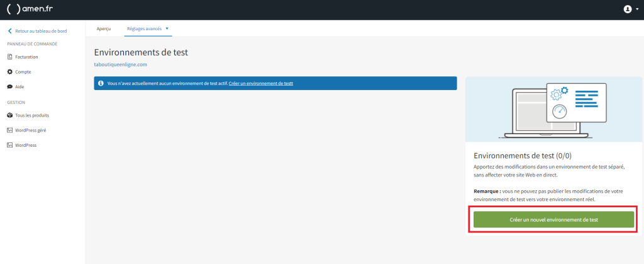Select the Réglages avancés tab
The height and width of the screenshot is (264, 644).
(144, 28)
